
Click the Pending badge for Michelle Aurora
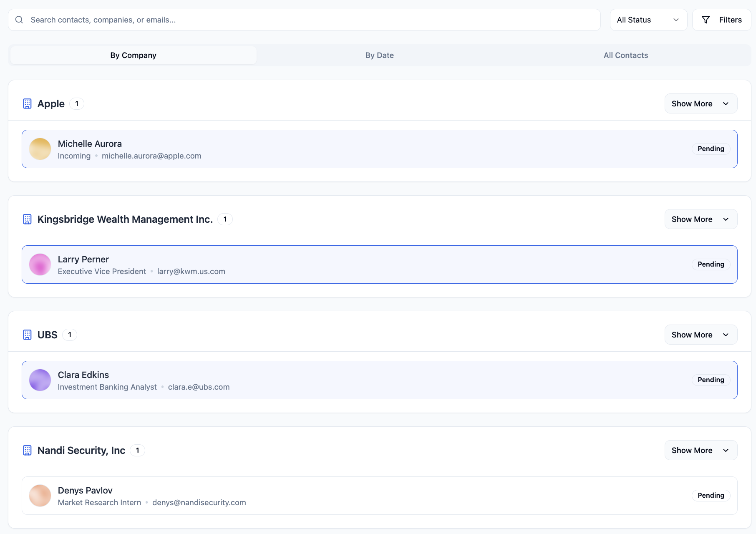point(711,149)
